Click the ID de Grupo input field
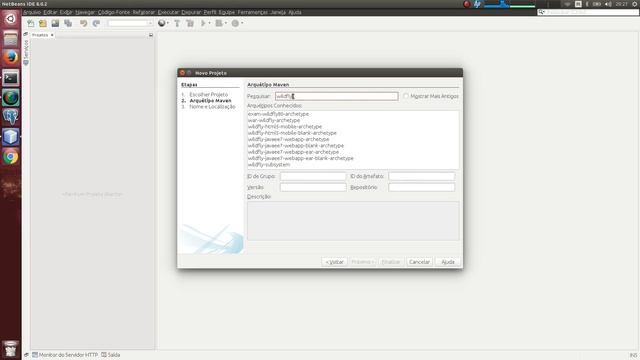The height and width of the screenshot is (360, 640). pyautogui.click(x=313, y=176)
